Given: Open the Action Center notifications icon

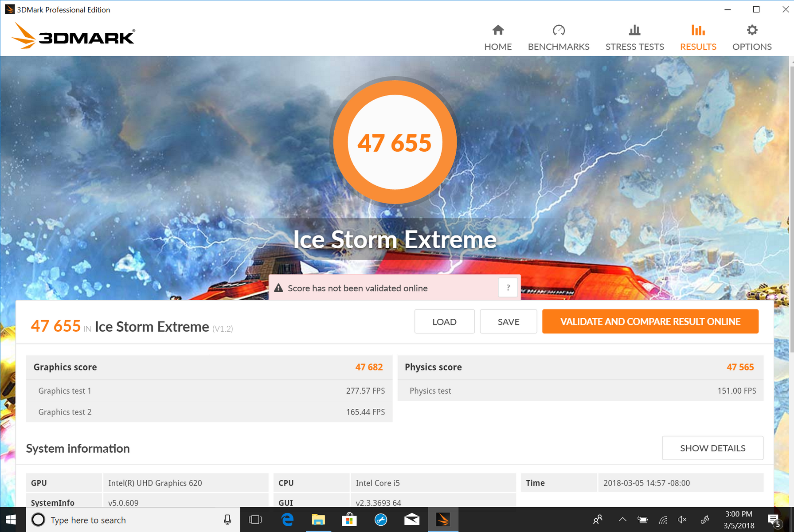Looking at the screenshot, I should (x=774, y=520).
